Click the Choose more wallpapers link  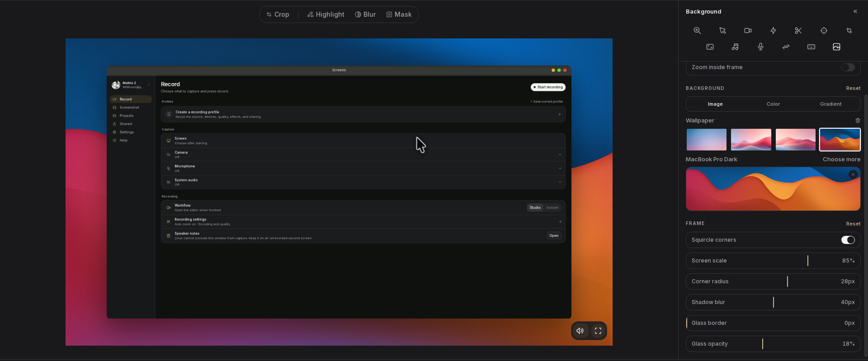(x=841, y=159)
